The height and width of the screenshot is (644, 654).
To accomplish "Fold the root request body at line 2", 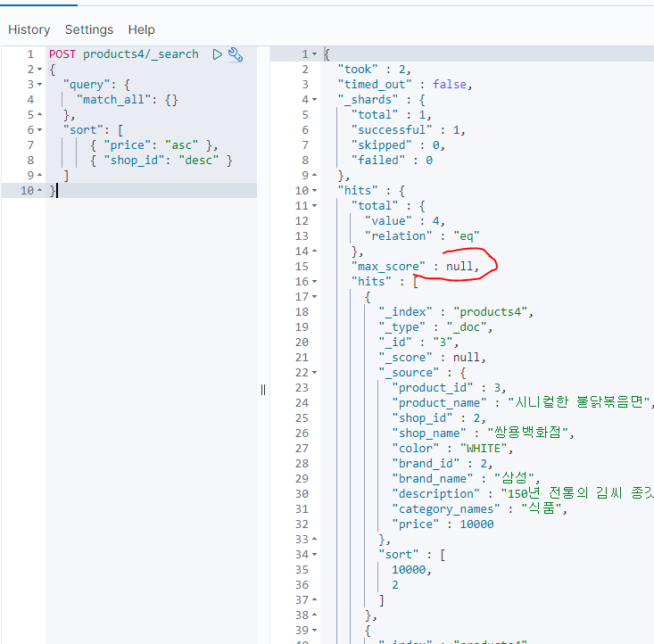I will click(x=41, y=70).
